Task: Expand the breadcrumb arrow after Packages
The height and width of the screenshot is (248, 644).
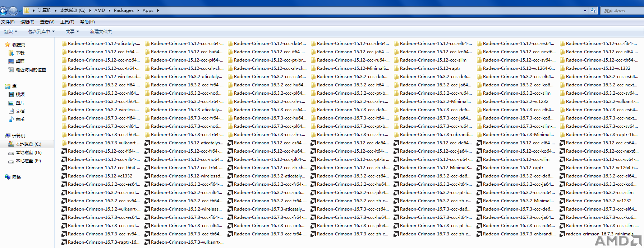Action: click(138, 10)
